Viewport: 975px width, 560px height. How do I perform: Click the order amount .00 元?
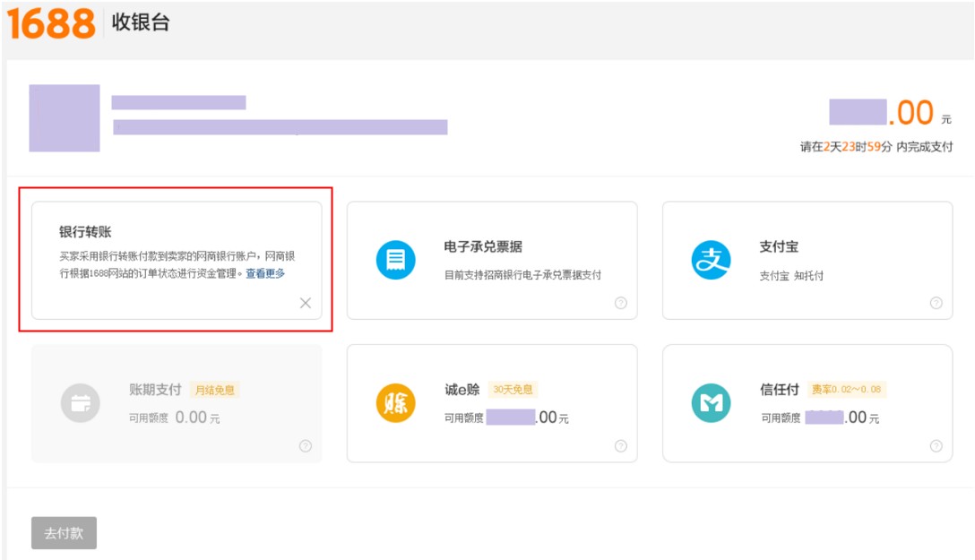(891, 113)
